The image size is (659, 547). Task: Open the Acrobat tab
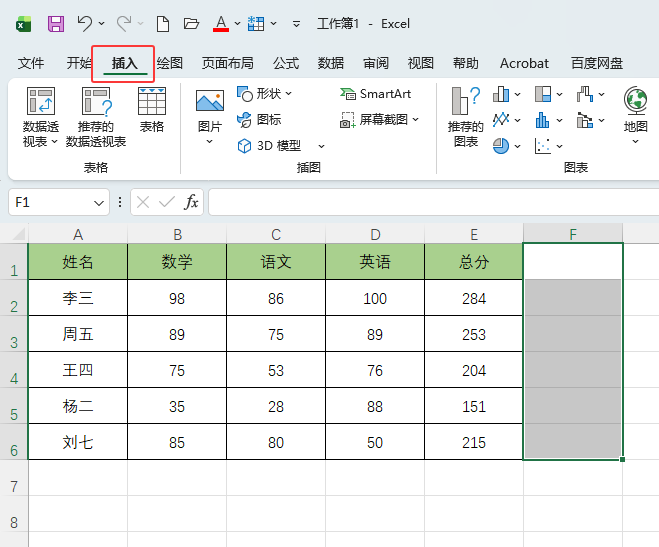(524, 63)
